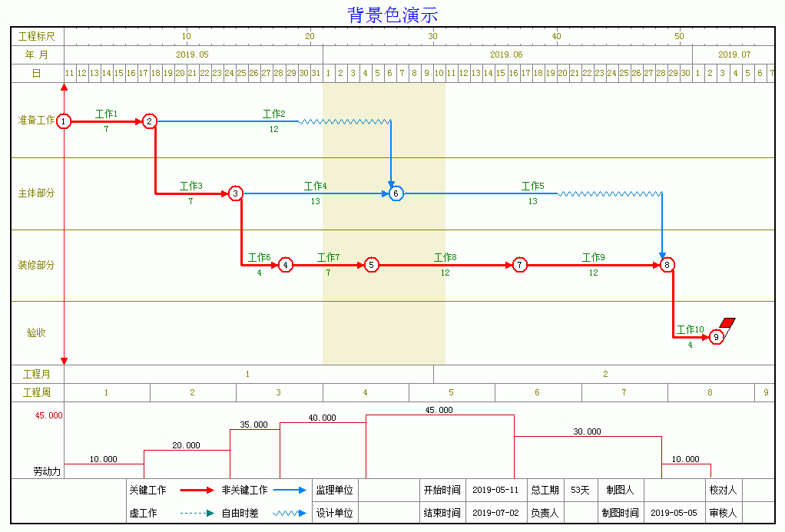Select the 工作6 task label
785x532 pixels.
tap(260, 257)
